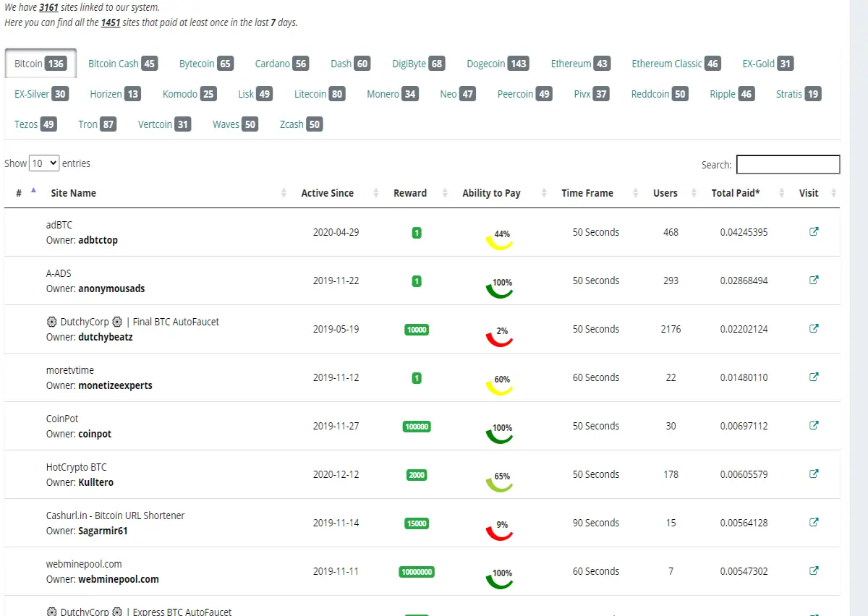Click owner name anonymousads
868x616 pixels.
(x=111, y=288)
